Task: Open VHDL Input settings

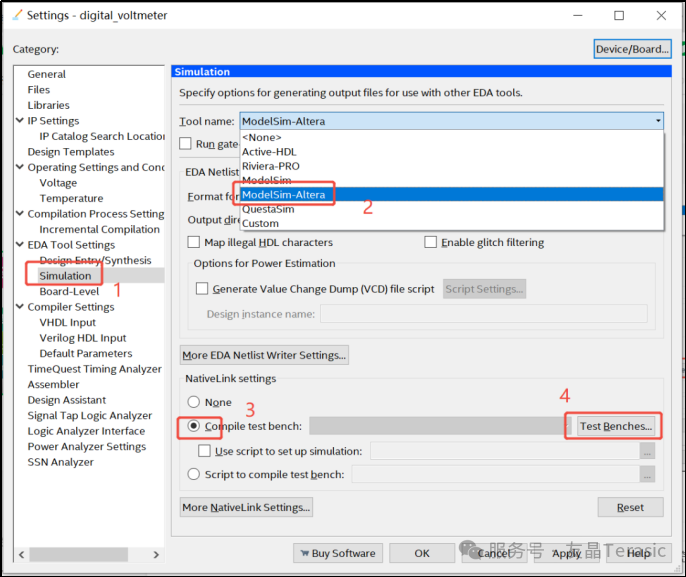Action: 67,322
